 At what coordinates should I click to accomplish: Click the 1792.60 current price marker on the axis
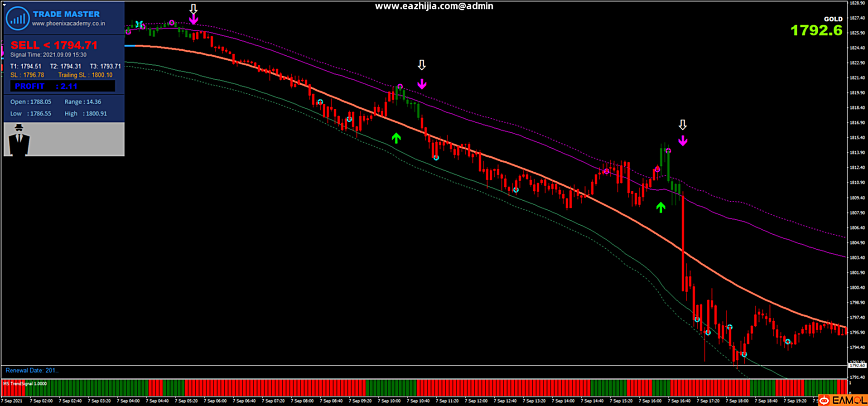[x=857, y=365]
